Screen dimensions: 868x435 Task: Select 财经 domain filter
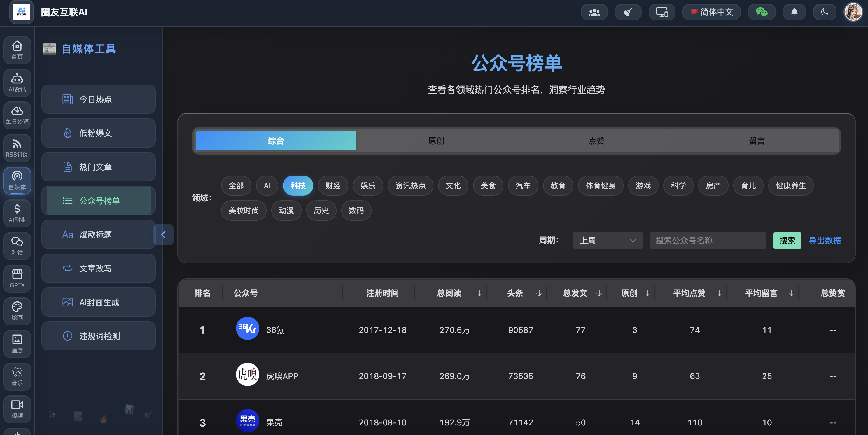[333, 186]
